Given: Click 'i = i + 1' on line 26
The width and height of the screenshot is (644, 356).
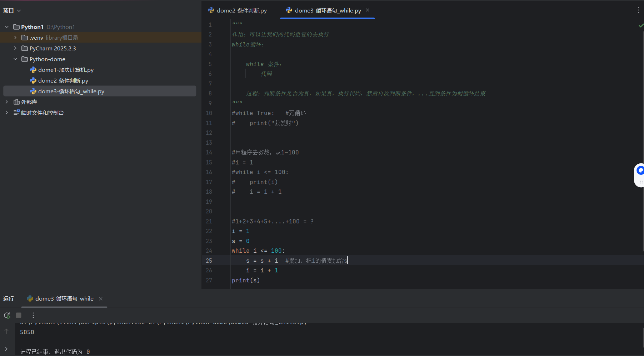Looking at the screenshot, I should [262, 271].
